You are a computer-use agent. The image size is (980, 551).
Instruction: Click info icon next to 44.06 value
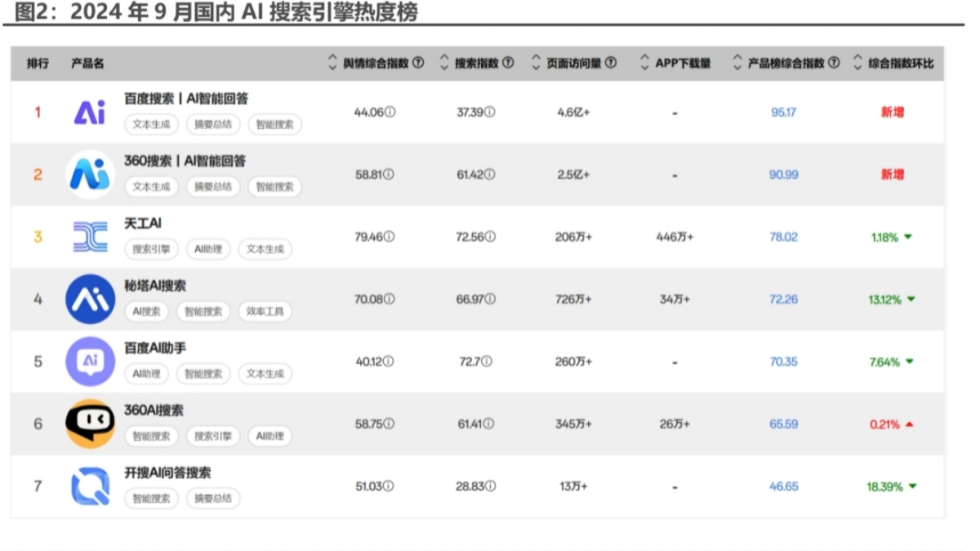(390, 113)
